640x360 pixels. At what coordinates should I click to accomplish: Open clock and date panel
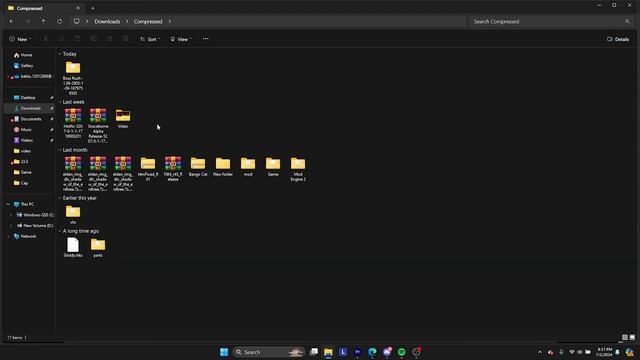(x=604, y=352)
